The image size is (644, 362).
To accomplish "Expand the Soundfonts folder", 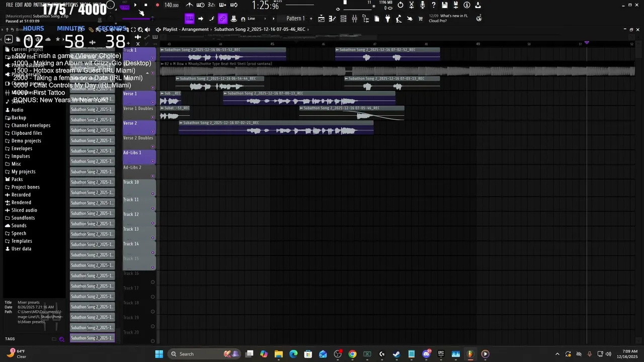I will (x=23, y=218).
